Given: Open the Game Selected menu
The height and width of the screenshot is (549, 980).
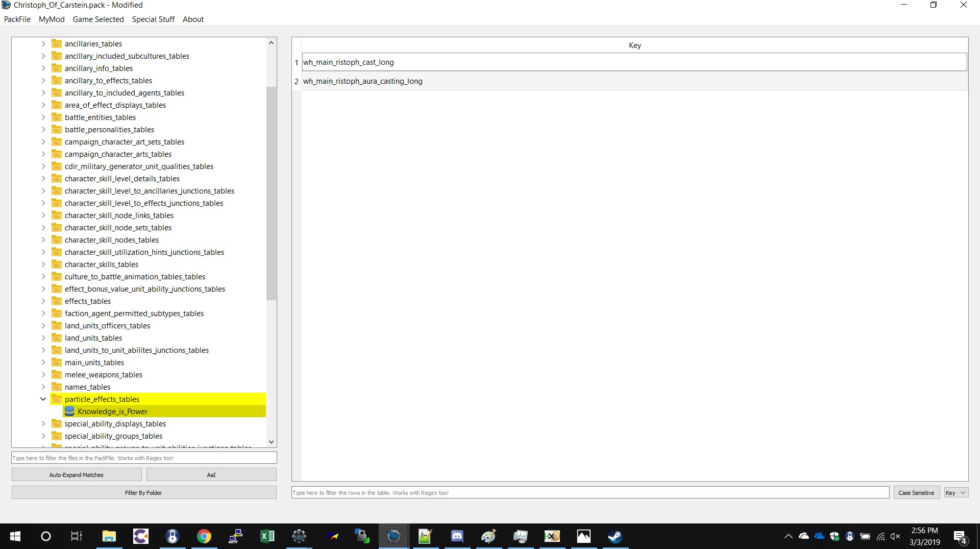Looking at the screenshot, I should click(98, 19).
